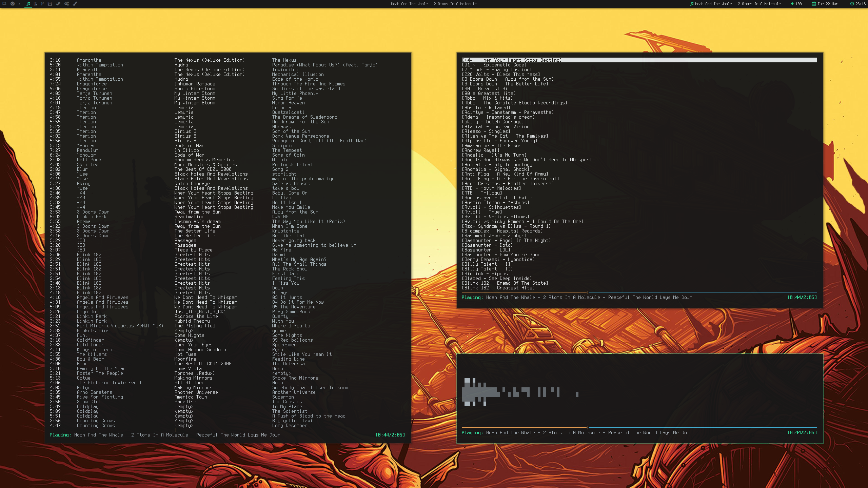Click the now-playing song title in the top-right of the bar
Viewport: 868px width, 488px height.
pos(737,4)
